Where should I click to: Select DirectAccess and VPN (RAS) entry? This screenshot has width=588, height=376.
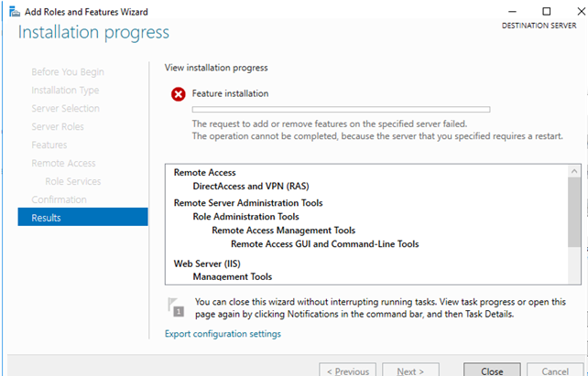(x=251, y=186)
